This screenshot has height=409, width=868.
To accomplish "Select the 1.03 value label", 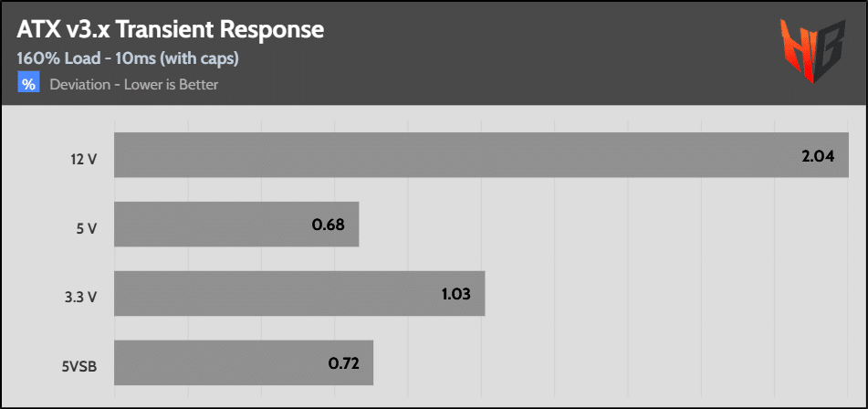I will pyautogui.click(x=454, y=295).
